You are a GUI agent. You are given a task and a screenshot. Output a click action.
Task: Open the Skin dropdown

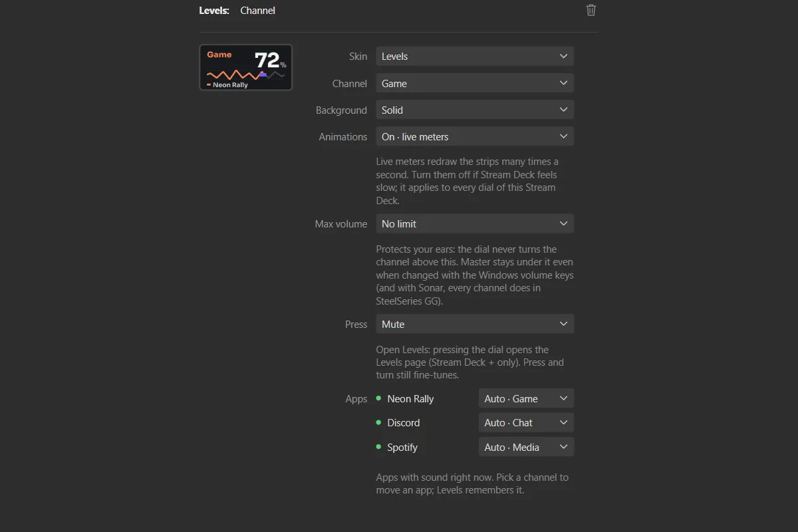point(475,57)
